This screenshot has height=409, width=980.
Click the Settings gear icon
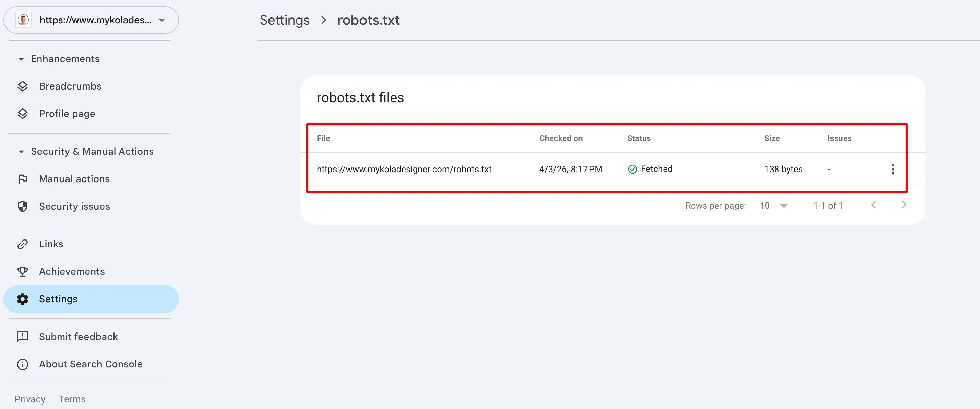tap(23, 299)
